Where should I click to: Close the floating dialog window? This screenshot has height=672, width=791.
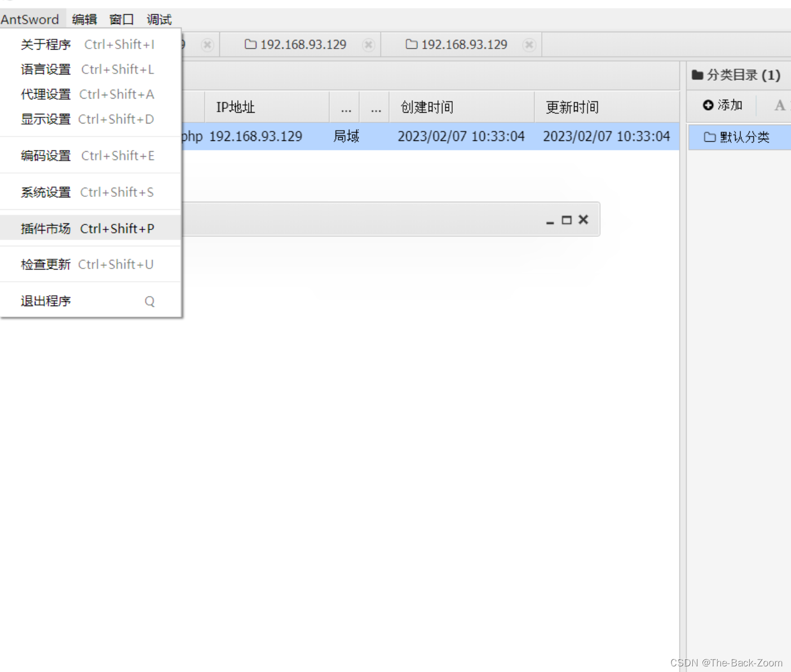(584, 219)
